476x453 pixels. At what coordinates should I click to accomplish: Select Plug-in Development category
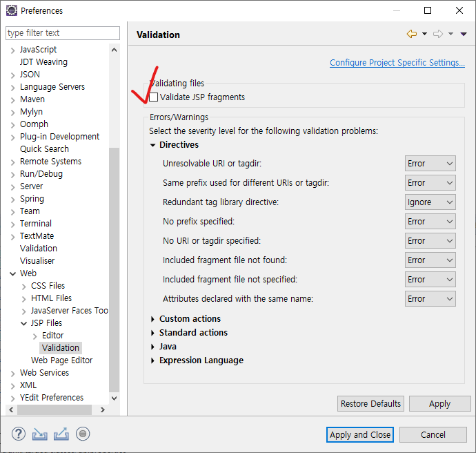(59, 137)
